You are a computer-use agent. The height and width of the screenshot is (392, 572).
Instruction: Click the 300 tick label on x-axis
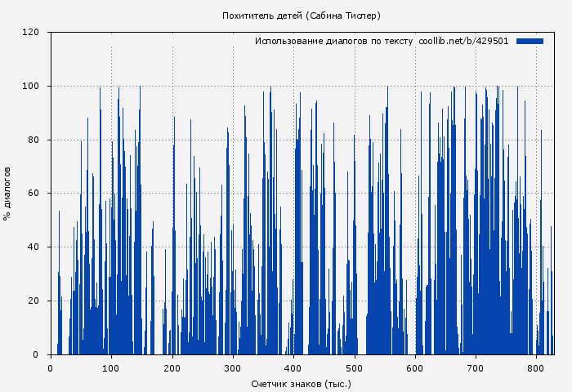pos(233,367)
